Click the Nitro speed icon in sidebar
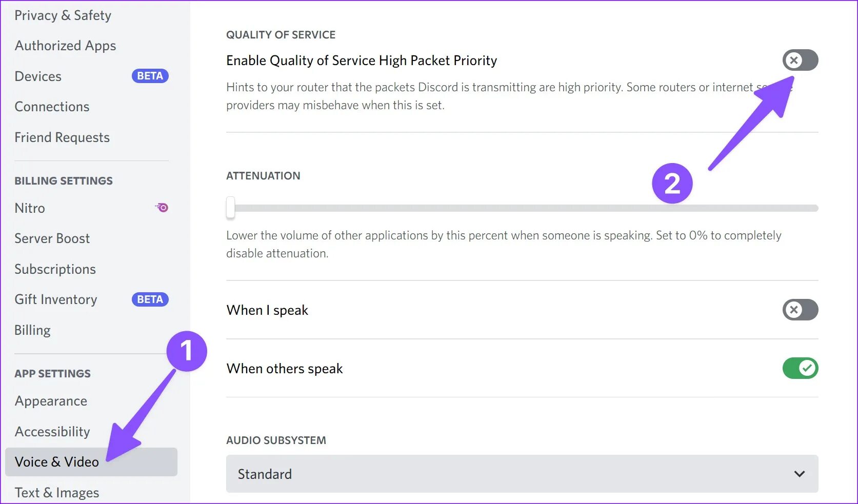Screen dimensions: 858x504 tap(162, 208)
